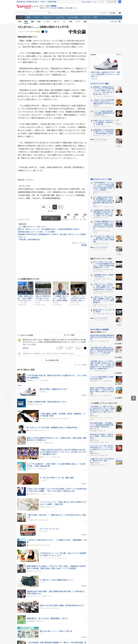
Task: Open 「日本ファースト」 AERA DIGITAL thumbnail article
Action: 78,289
